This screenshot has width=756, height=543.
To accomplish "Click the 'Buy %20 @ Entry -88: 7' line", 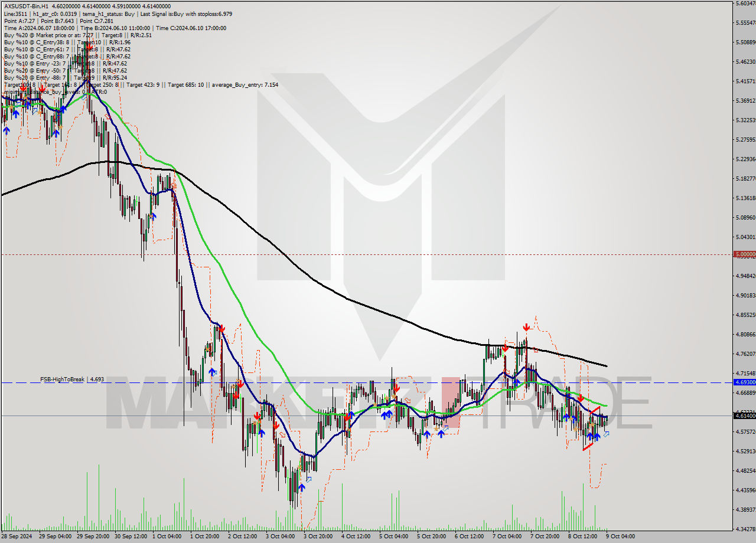I will (35, 77).
